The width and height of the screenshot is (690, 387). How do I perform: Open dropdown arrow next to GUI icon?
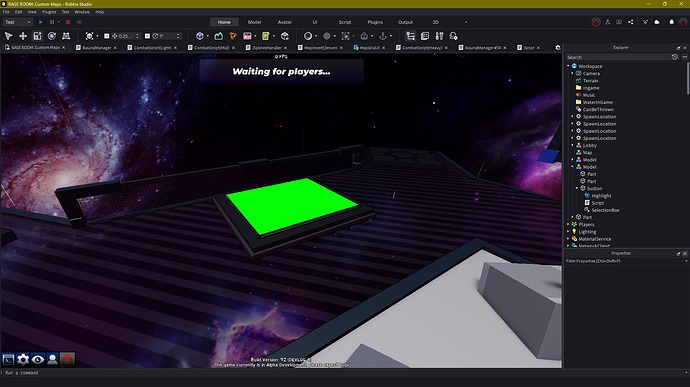click(255, 36)
